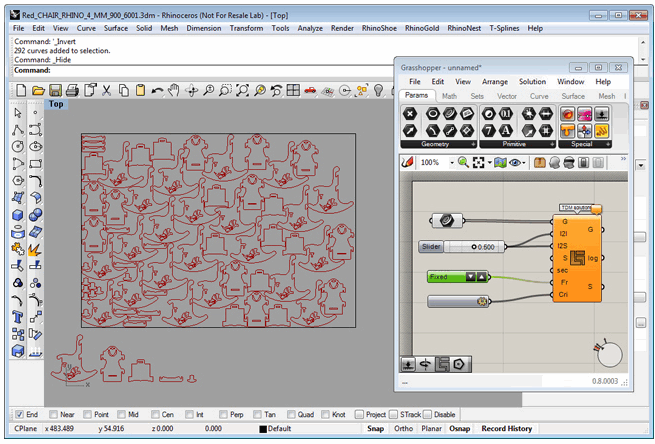This screenshot has height=444, width=655.
Task: Click the Undo arrow icon
Action: (157, 91)
